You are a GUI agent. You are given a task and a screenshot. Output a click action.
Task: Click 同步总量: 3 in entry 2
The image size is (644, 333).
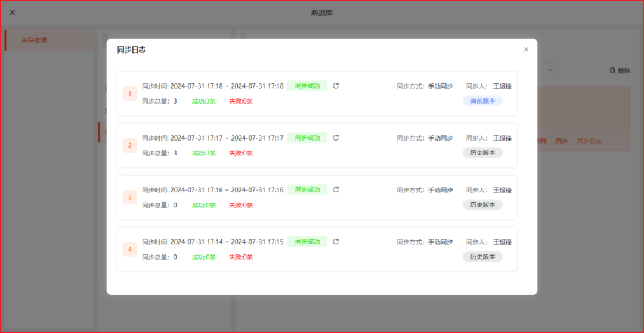(159, 153)
